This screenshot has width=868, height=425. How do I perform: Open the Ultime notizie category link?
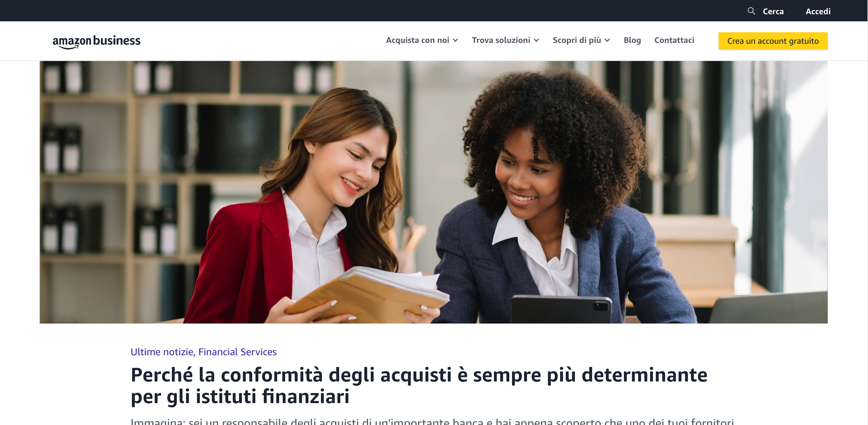(x=162, y=352)
